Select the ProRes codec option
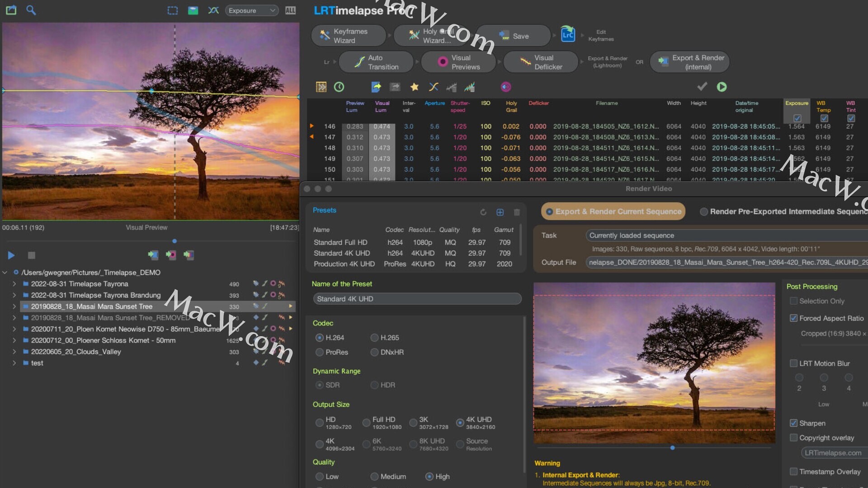This screenshot has width=868, height=488. click(x=320, y=352)
